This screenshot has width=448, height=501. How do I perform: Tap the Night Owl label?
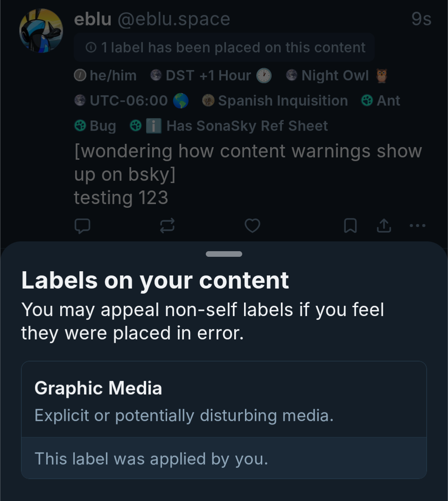click(x=337, y=76)
